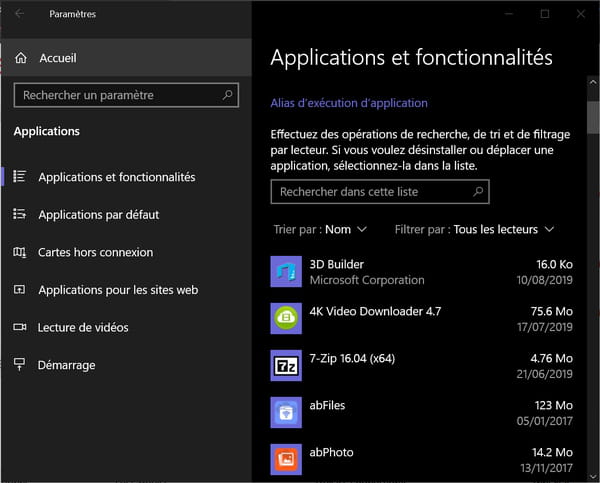600x483 pixels.
Task: Click the 16.0 Ko size value
Action: pos(554,264)
